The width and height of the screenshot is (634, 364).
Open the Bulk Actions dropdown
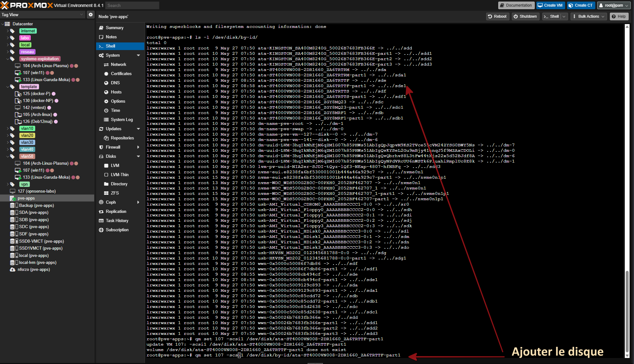[588, 16]
